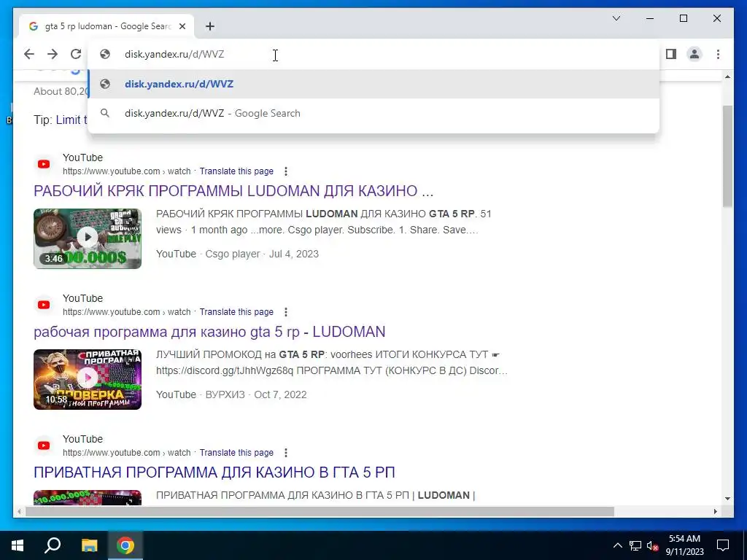Click globe icon of URL suggestion
This screenshot has height=560, width=747.
(105, 84)
